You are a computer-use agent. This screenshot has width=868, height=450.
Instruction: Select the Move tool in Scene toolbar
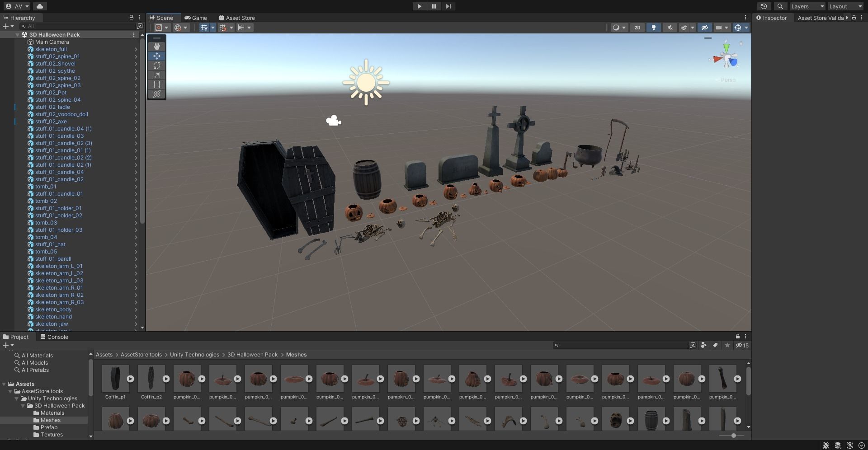(x=157, y=56)
